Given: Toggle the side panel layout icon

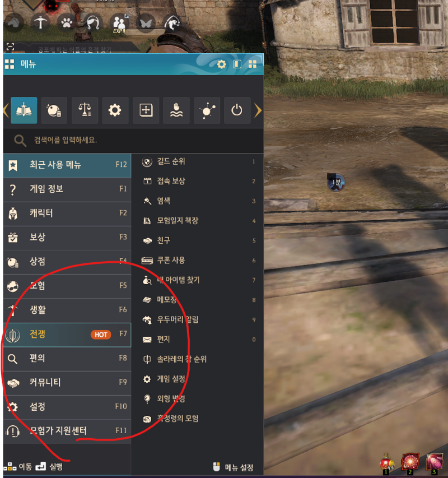Looking at the screenshot, I should coord(237,64).
